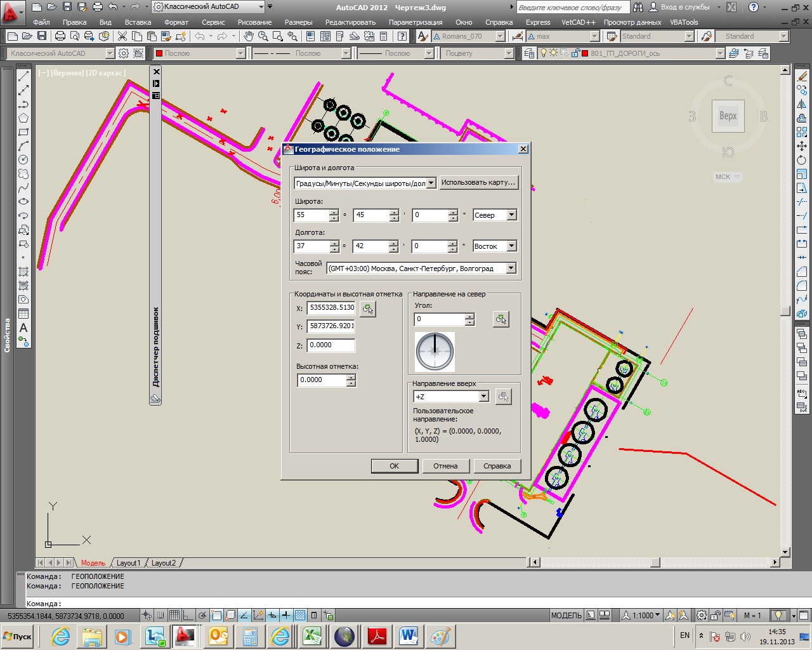
Task: Expand the time zone dropdown
Action: pos(511,269)
